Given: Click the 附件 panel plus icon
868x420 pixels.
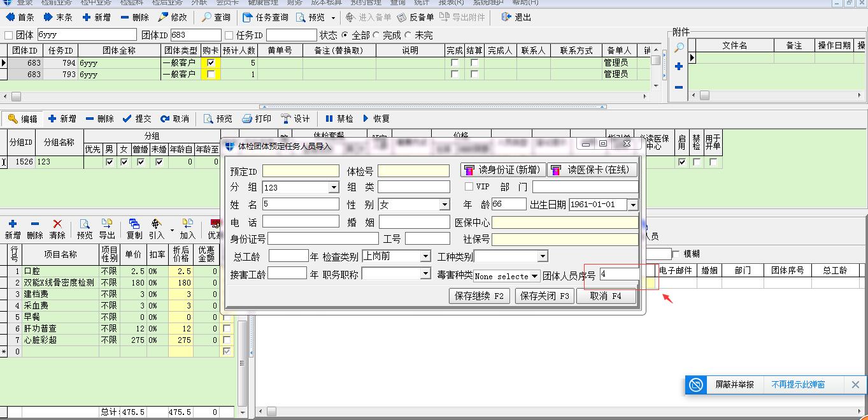Looking at the screenshot, I should (x=679, y=66).
